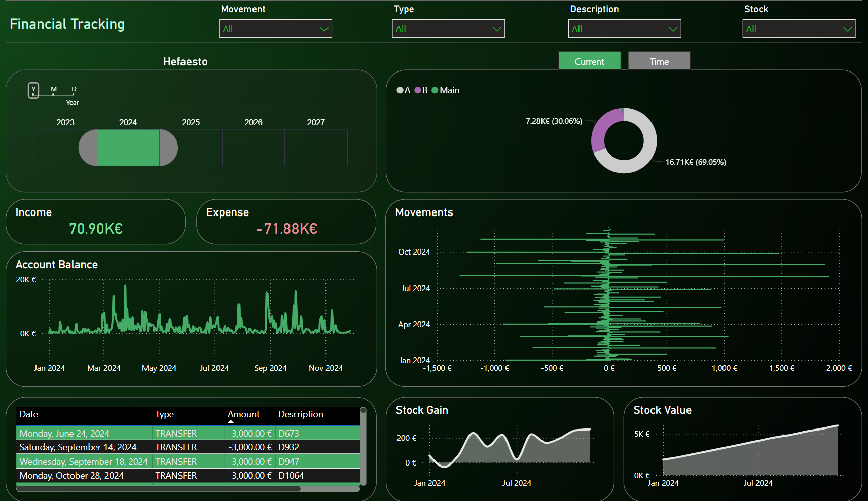This screenshot has width=868, height=501.
Task: Sort table by Description column header
Action: point(301,414)
